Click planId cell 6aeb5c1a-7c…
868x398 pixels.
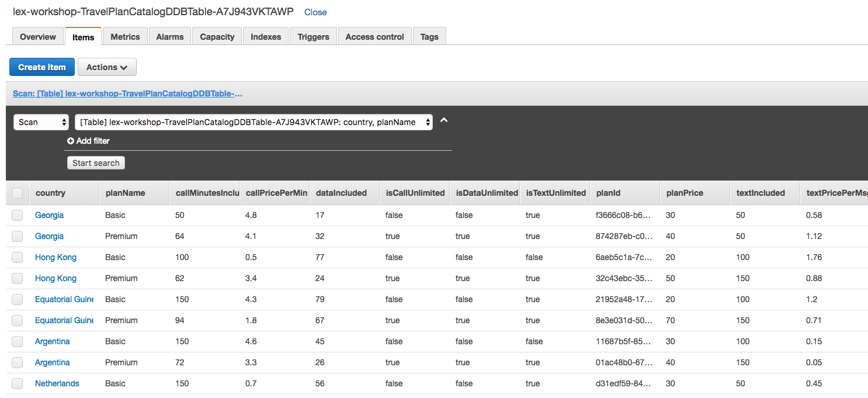(623, 257)
